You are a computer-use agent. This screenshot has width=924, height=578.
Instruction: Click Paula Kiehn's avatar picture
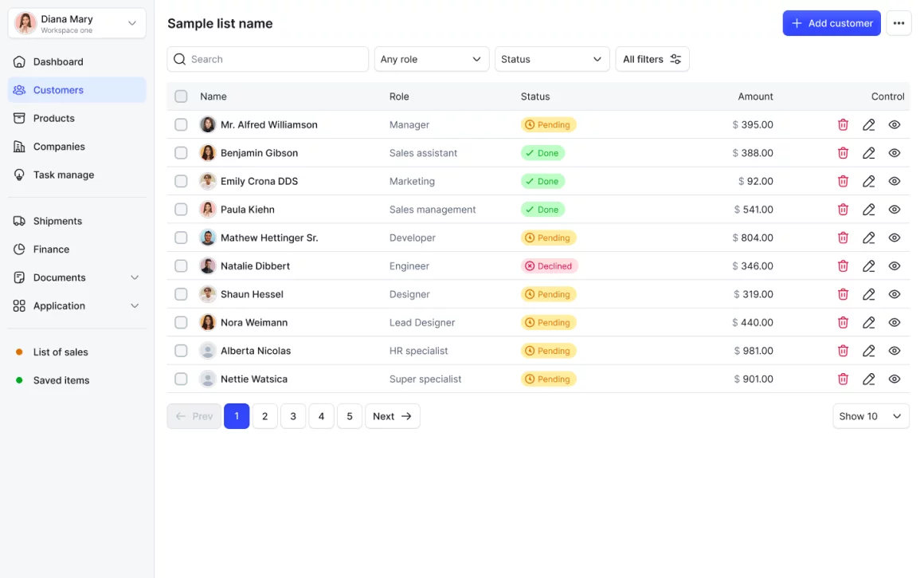point(208,210)
